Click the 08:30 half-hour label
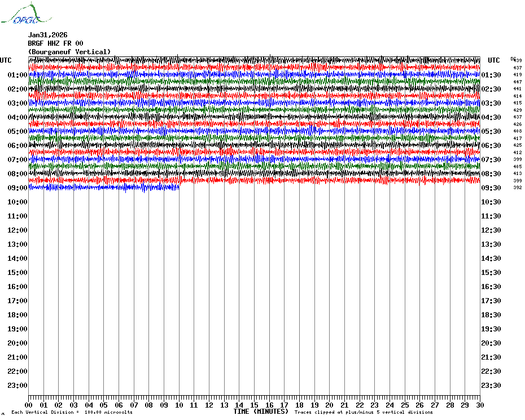The image size is (525, 420). (491, 174)
